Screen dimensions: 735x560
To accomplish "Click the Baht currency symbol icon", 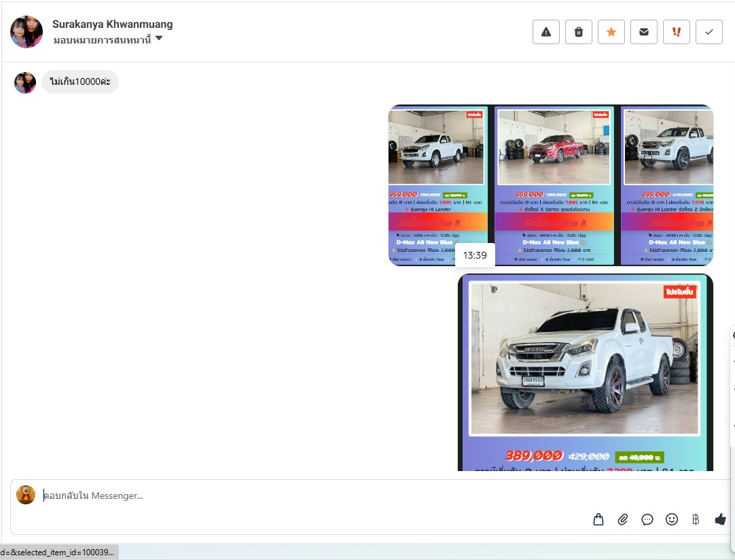I will pos(696,519).
